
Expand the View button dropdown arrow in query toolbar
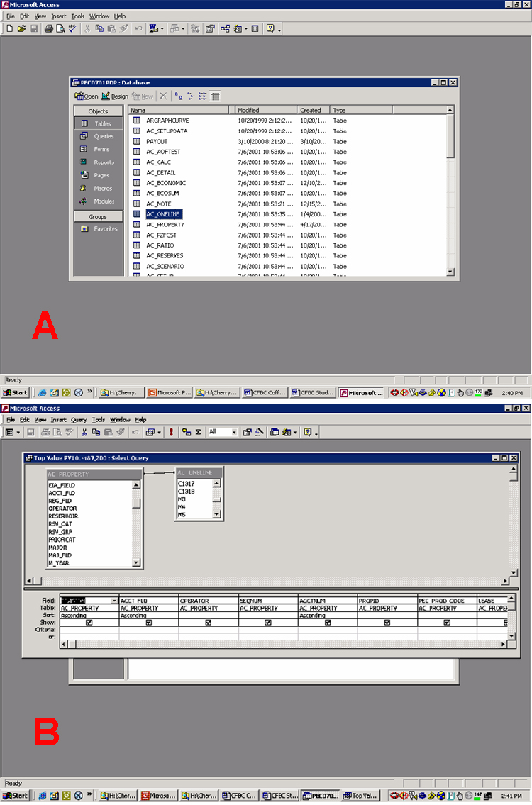coord(18,432)
